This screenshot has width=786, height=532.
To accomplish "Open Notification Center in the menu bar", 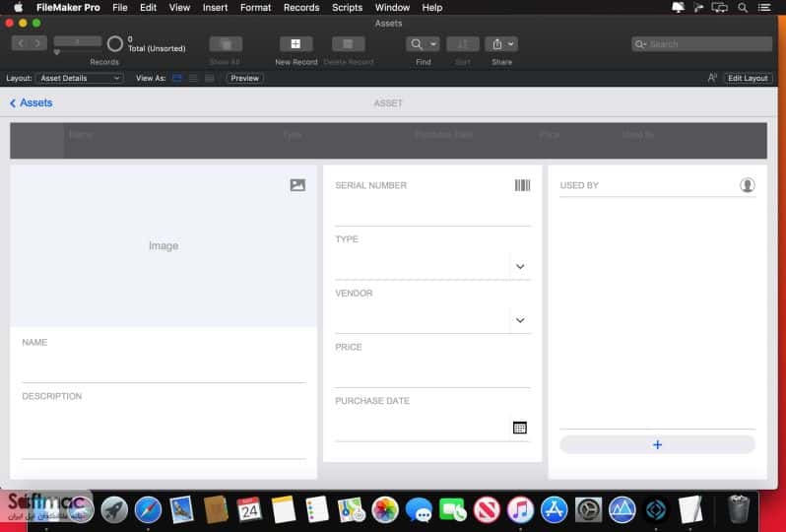I will coord(764,8).
